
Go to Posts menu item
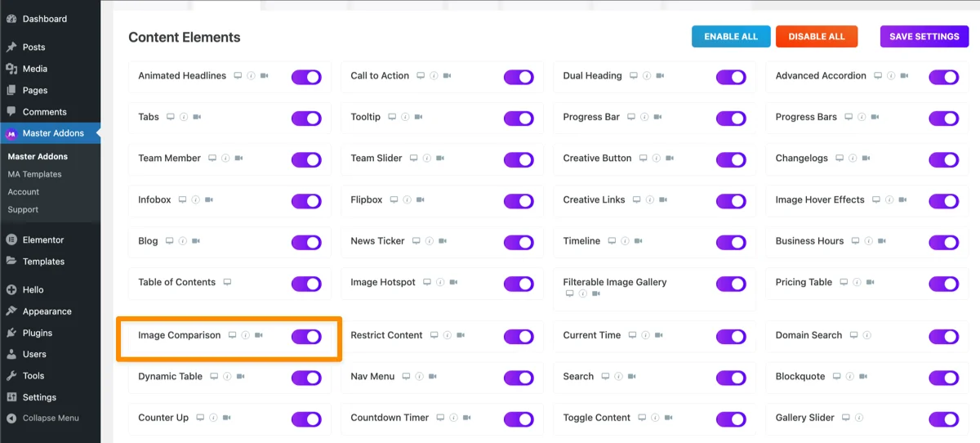(x=50, y=47)
